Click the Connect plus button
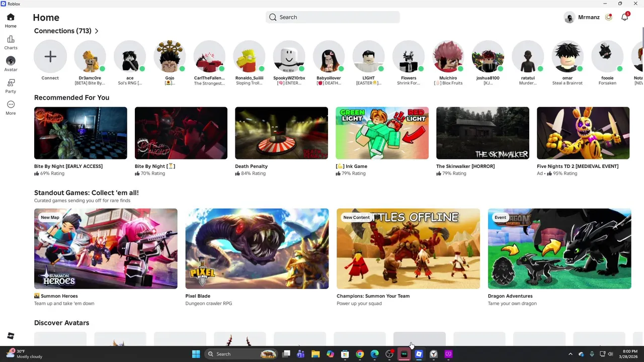This screenshot has height=362, width=644. click(50, 56)
